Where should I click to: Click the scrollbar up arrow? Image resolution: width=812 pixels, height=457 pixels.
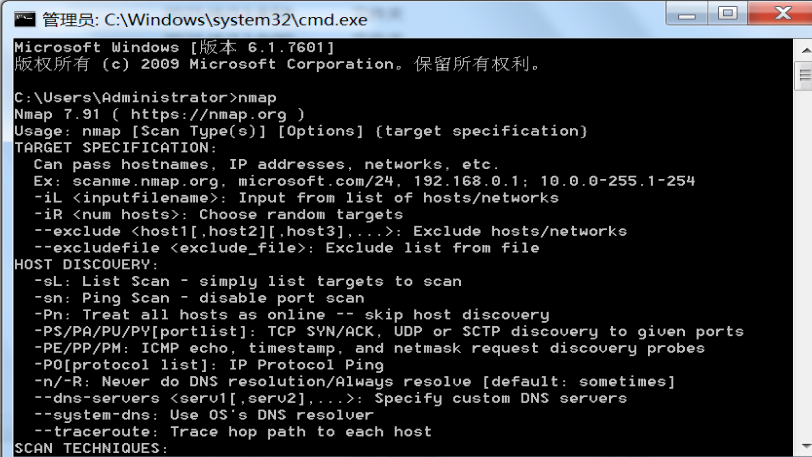click(x=805, y=51)
